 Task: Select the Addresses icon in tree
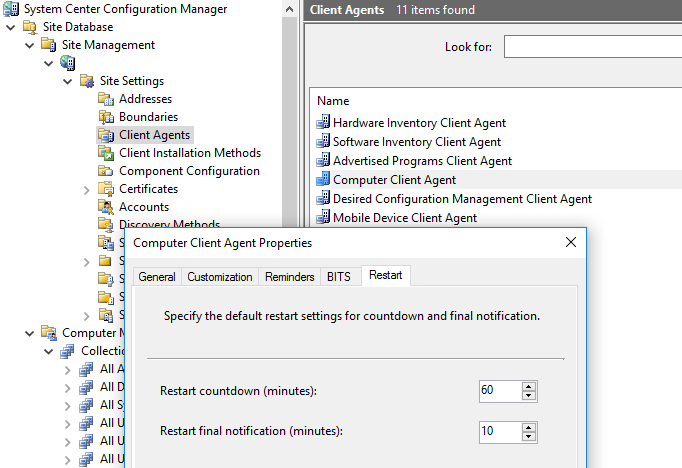pyautogui.click(x=106, y=99)
